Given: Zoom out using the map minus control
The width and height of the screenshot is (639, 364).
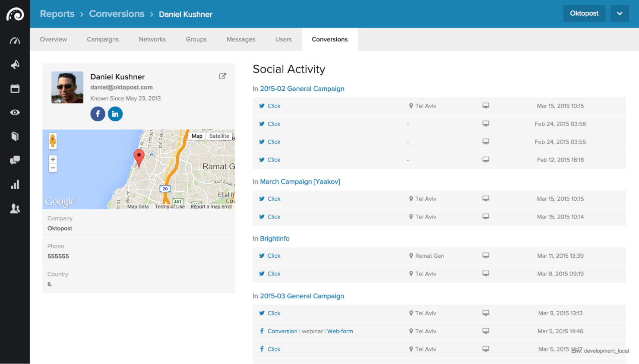Looking at the screenshot, I should [x=53, y=168].
